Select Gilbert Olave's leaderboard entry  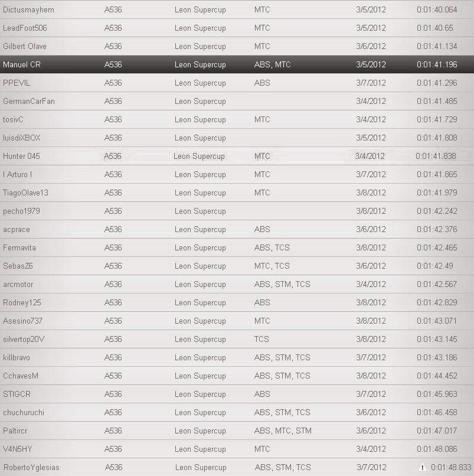pos(25,46)
